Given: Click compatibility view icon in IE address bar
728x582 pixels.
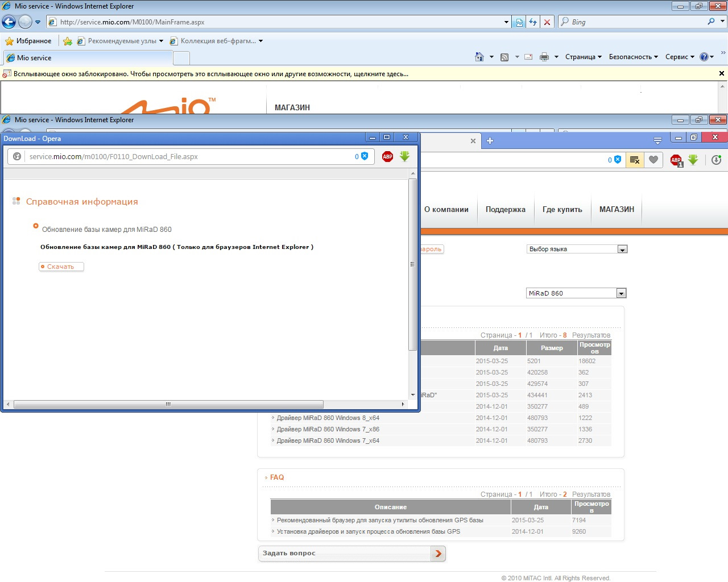Looking at the screenshot, I should coord(519,22).
